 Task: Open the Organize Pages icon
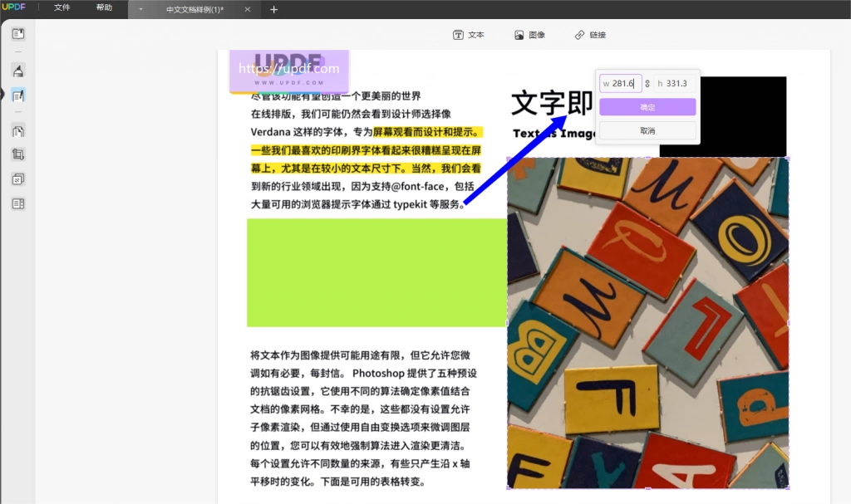(x=18, y=130)
